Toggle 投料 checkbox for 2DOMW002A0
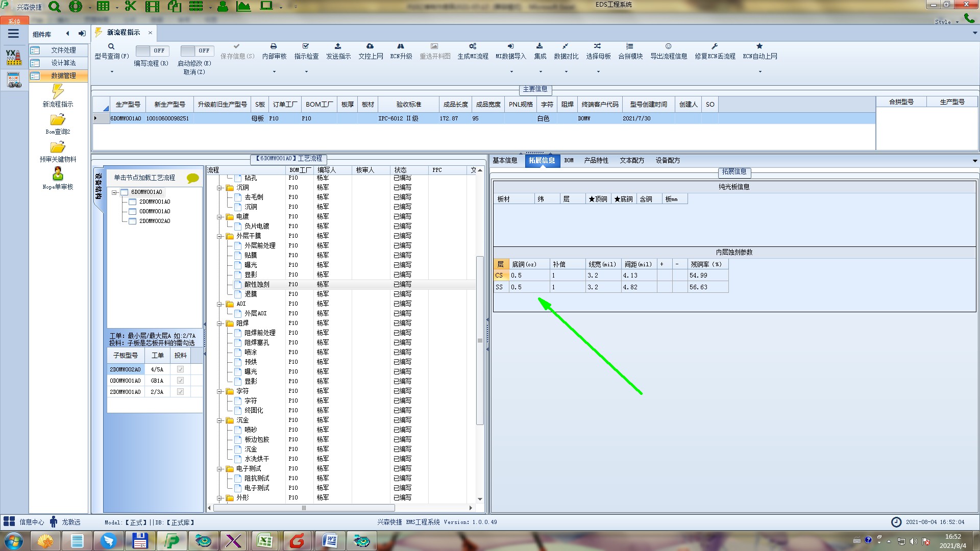The width and height of the screenshot is (980, 551). [x=180, y=369]
